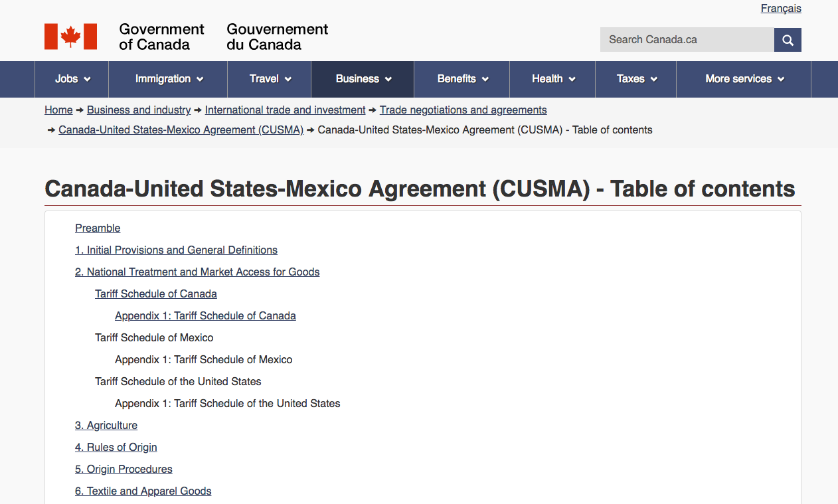Open the Business and industry breadcrumb link
Viewport: 838px width, 504px height.
pyautogui.click(x=138, y=110)
